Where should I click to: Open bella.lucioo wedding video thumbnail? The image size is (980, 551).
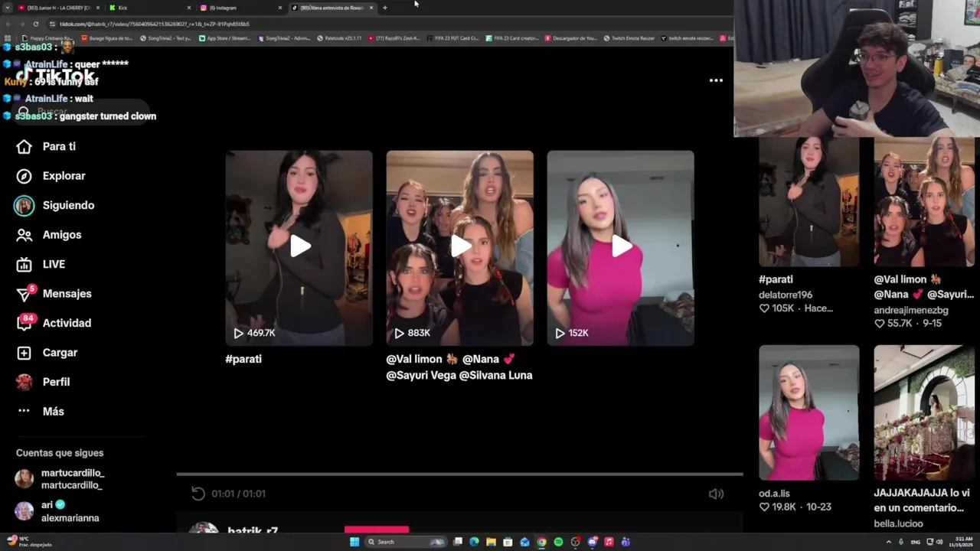924,412
